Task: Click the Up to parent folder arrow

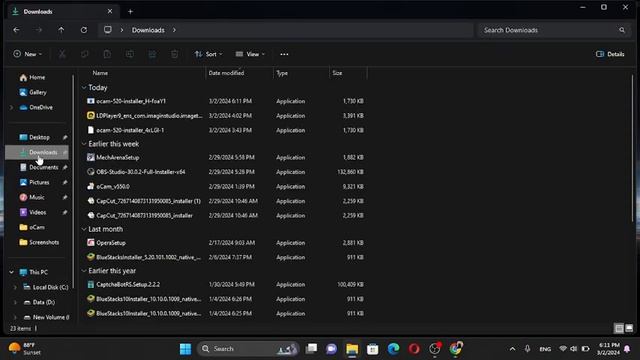Action: point(61,30)
